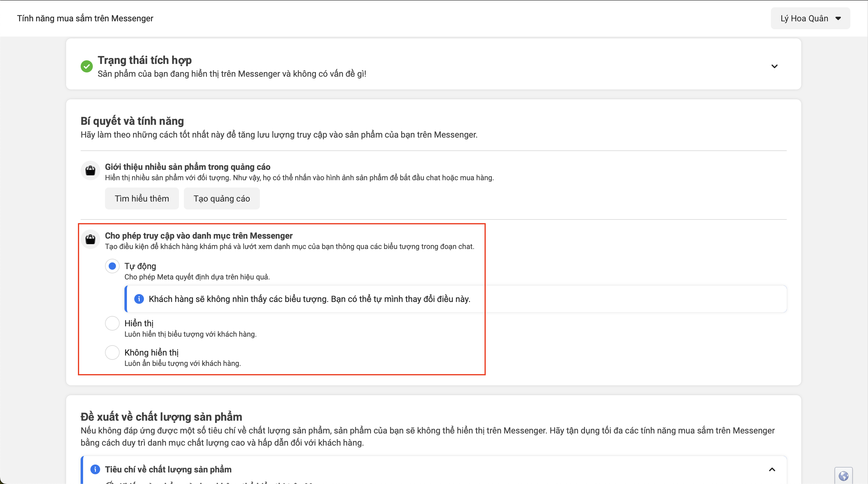Click the Bí quyết và tính năng heading
868x484 pixels.
(132, 121)
